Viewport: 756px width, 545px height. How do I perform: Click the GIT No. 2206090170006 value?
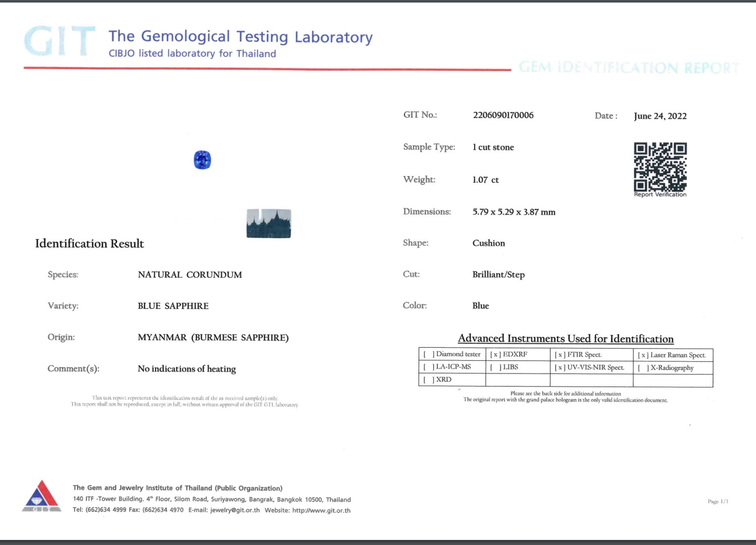tap(503, 115)
